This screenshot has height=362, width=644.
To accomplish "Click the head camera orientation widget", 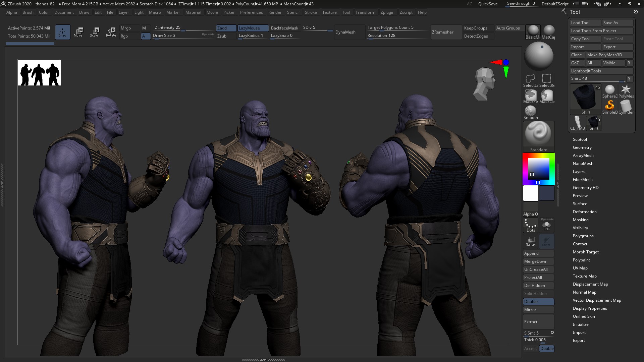I will [484, 84].
